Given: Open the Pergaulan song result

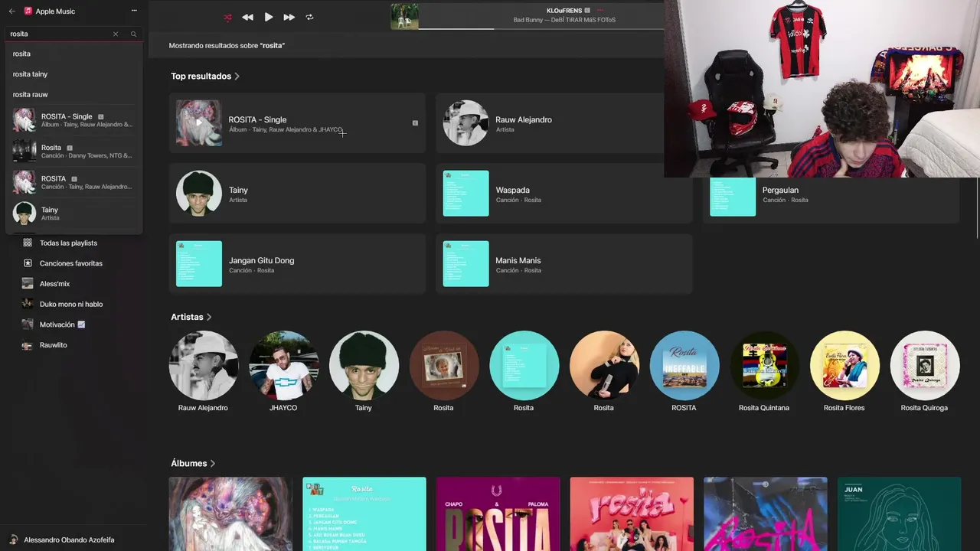Looking at the screenshot, I should (831, 199).
